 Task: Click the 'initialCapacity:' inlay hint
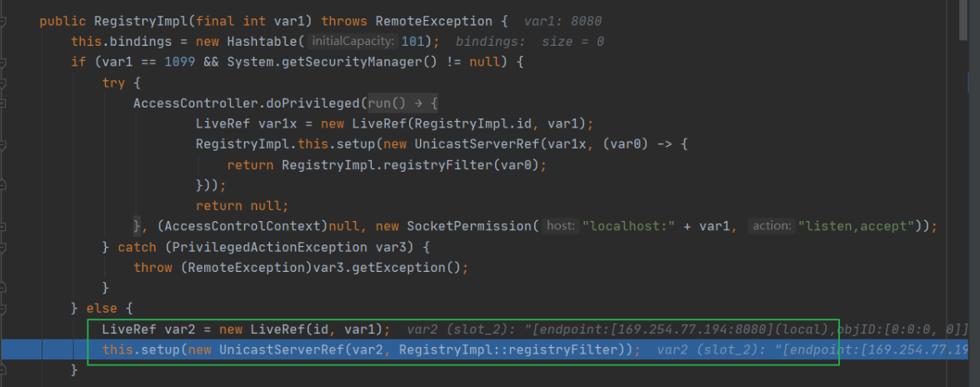click(353, 42)
